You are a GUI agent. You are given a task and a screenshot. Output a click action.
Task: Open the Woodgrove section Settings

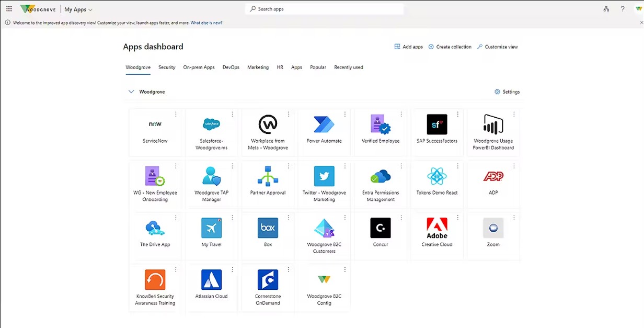click(x=507, y=91)
